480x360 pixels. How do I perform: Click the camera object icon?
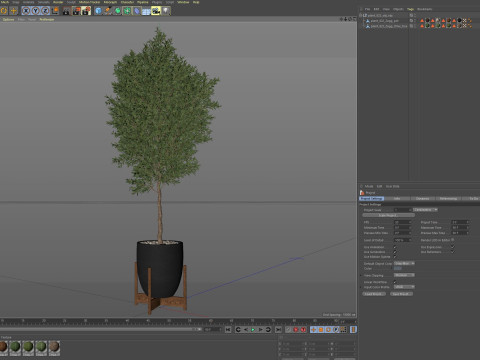pos(156,11)
